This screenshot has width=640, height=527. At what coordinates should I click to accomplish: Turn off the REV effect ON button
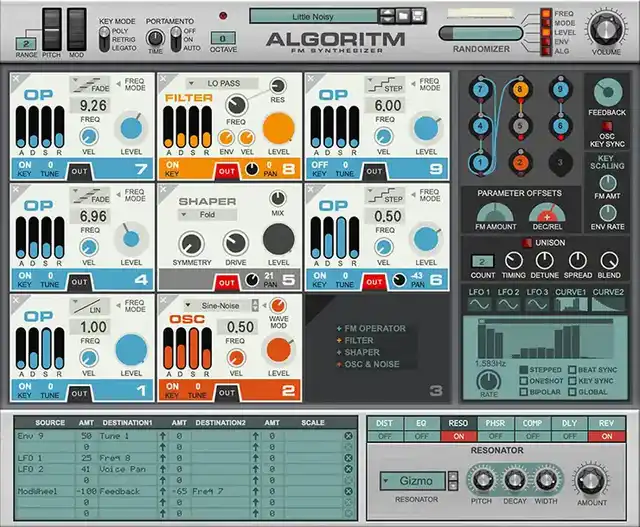607,436
